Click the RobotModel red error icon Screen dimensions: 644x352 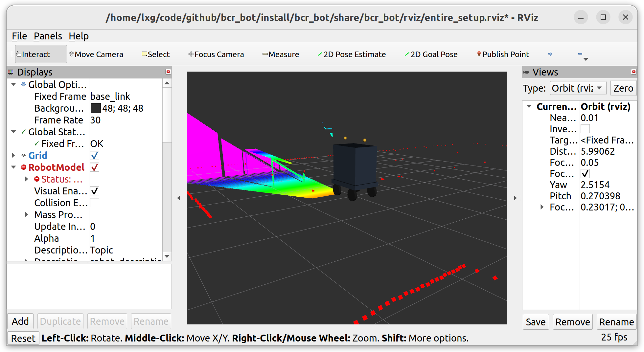[x=24, y=167]
